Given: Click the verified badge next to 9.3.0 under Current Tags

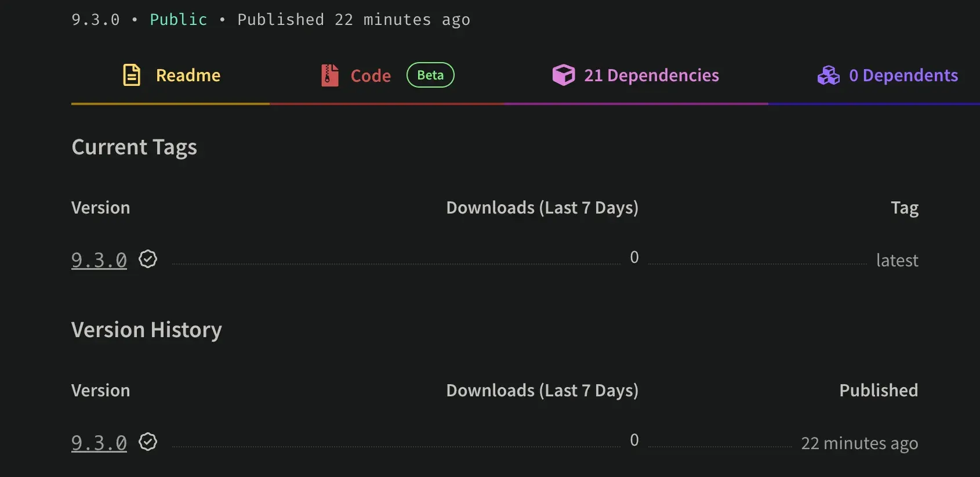Looking at the screenshot, I should click(x=148, y=259).
